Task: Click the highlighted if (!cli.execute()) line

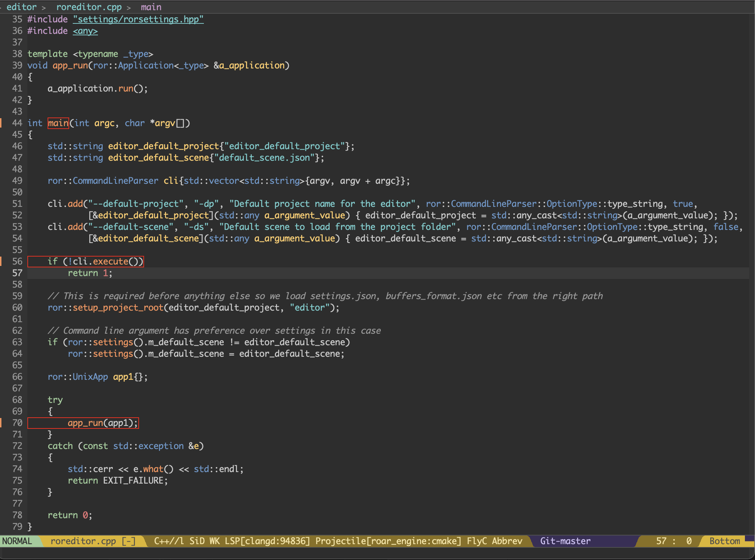Action: click(95, 261)
